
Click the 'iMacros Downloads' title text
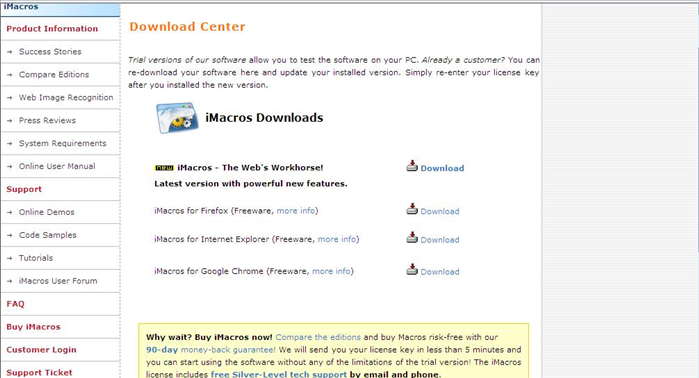[264, 118]
